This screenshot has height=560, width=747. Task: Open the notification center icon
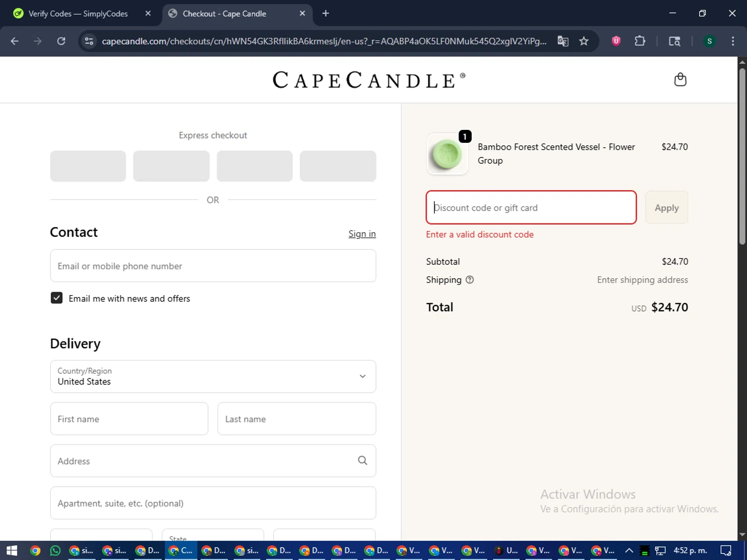pyautogui.click(x=726, y=551)
